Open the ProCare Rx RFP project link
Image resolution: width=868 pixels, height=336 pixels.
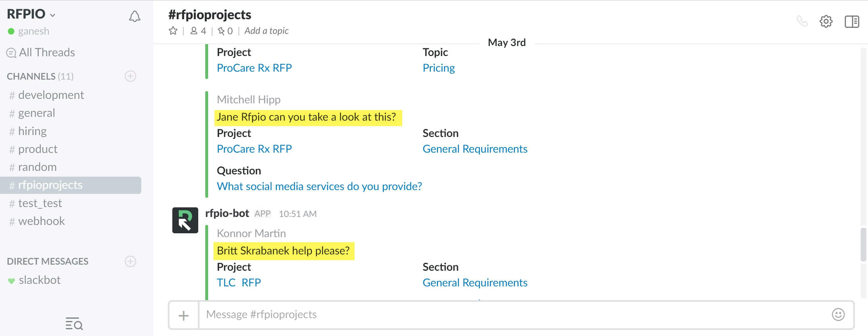pos(254,67)
